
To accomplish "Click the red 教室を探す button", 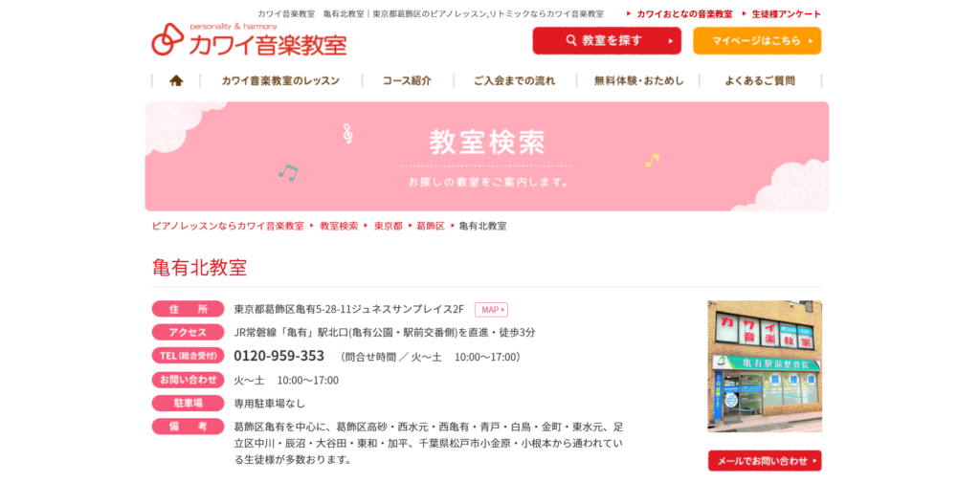I will [607, 40].
